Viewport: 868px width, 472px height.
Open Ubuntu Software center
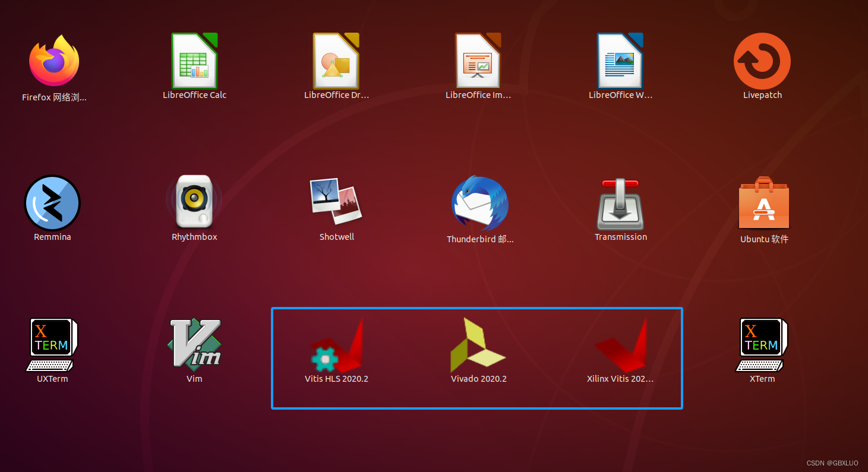(x=763, y=202)
